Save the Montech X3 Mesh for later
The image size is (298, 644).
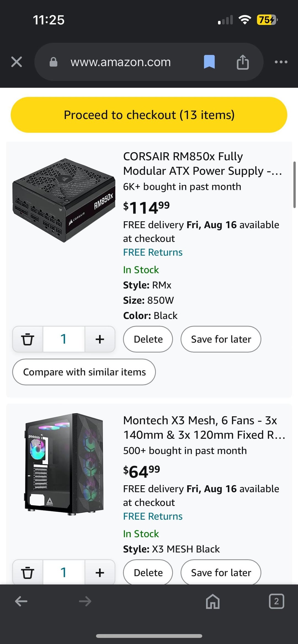pos(221,572)
